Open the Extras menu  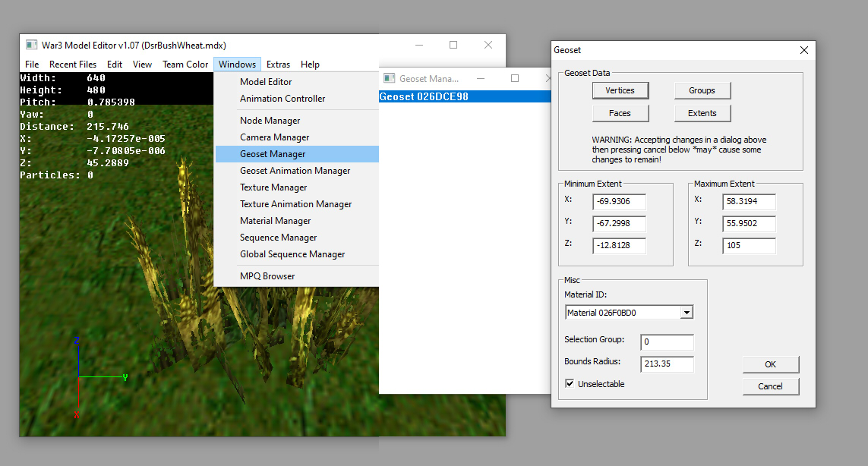tap(278, 65)
